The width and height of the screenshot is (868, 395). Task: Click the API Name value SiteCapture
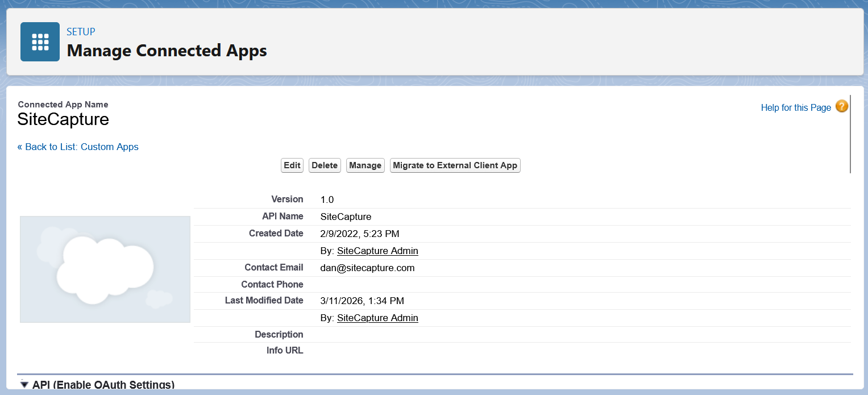[x=346, y=217]
